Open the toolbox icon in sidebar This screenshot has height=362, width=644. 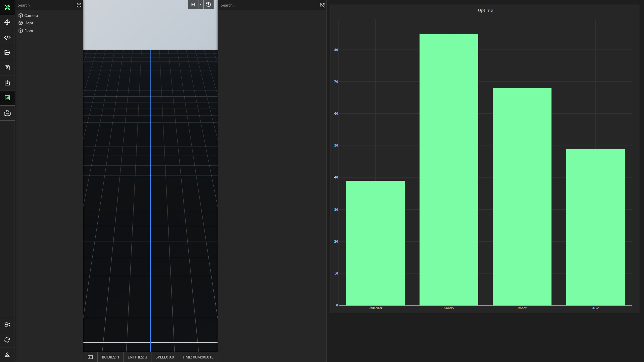coord(7,113)
